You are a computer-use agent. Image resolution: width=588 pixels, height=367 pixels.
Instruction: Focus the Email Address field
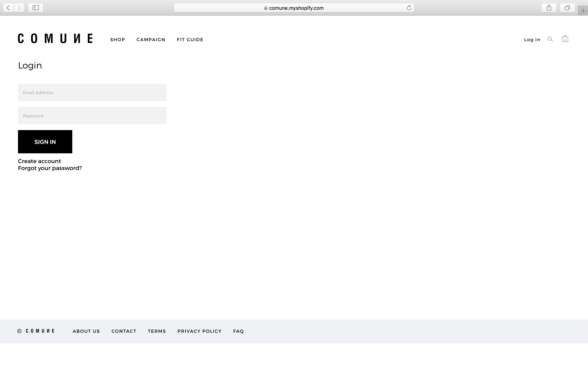coord(92,93)
